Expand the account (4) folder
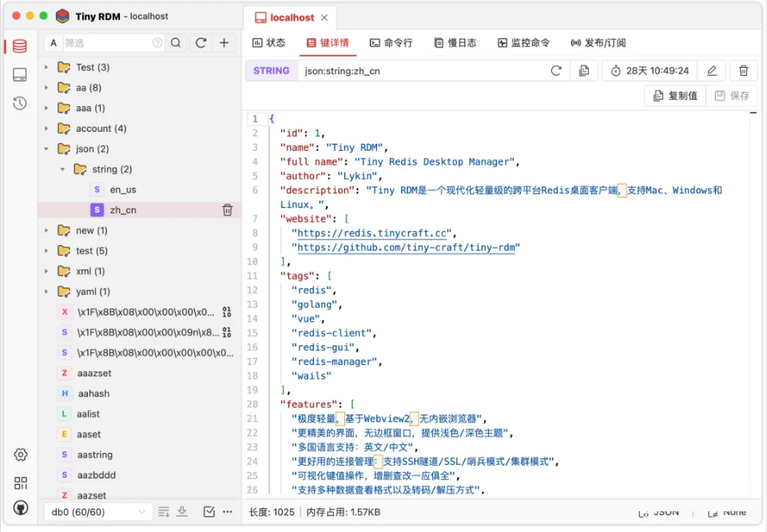Image resolution: width=767 pixels, height=532 pixels. click(x=46, y=129)
